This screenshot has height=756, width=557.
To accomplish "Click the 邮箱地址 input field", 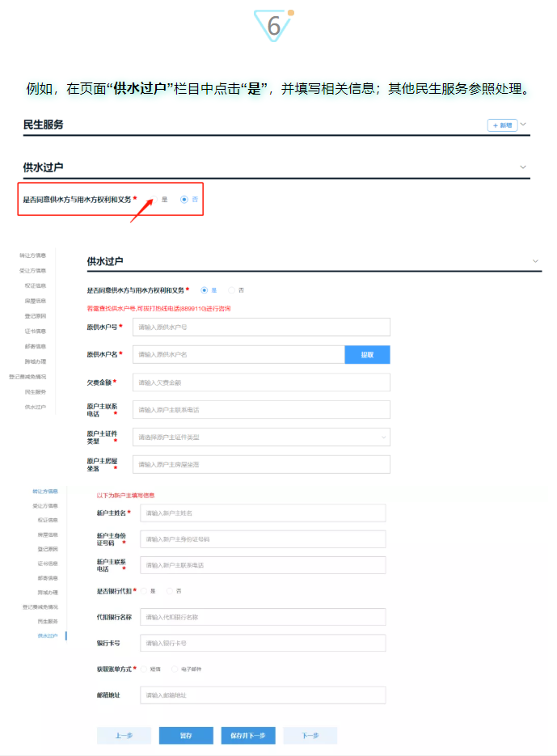I will [263, 695].
